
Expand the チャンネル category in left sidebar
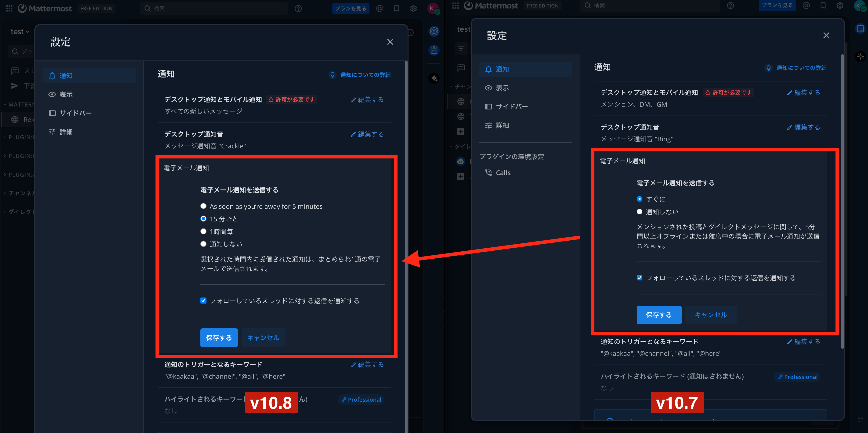point(20,193)
